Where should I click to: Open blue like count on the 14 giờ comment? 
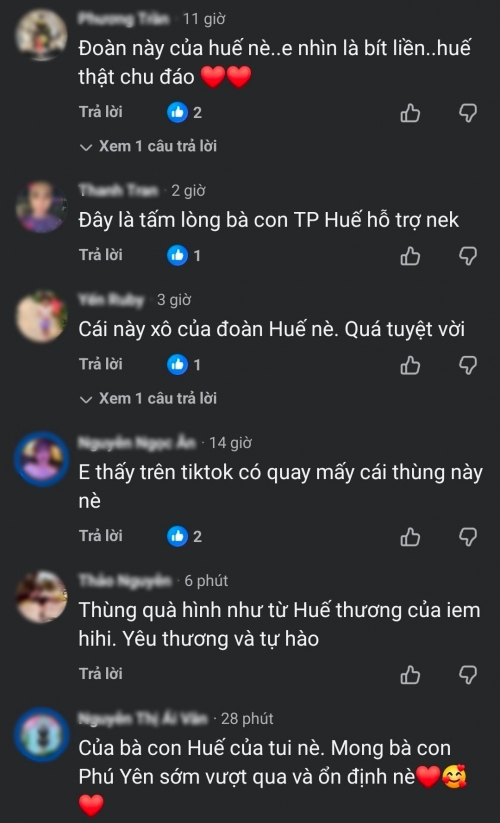(184, 536)
